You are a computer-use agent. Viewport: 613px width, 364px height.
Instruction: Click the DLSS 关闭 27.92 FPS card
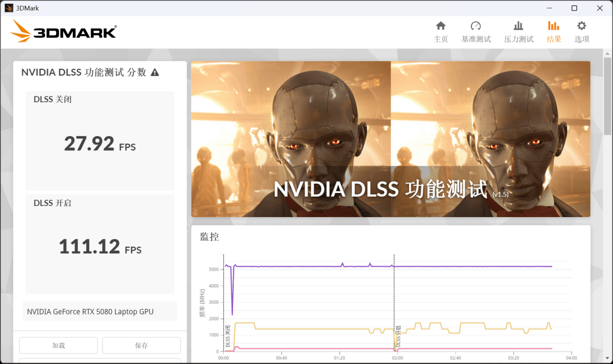(x=100, y=141)
